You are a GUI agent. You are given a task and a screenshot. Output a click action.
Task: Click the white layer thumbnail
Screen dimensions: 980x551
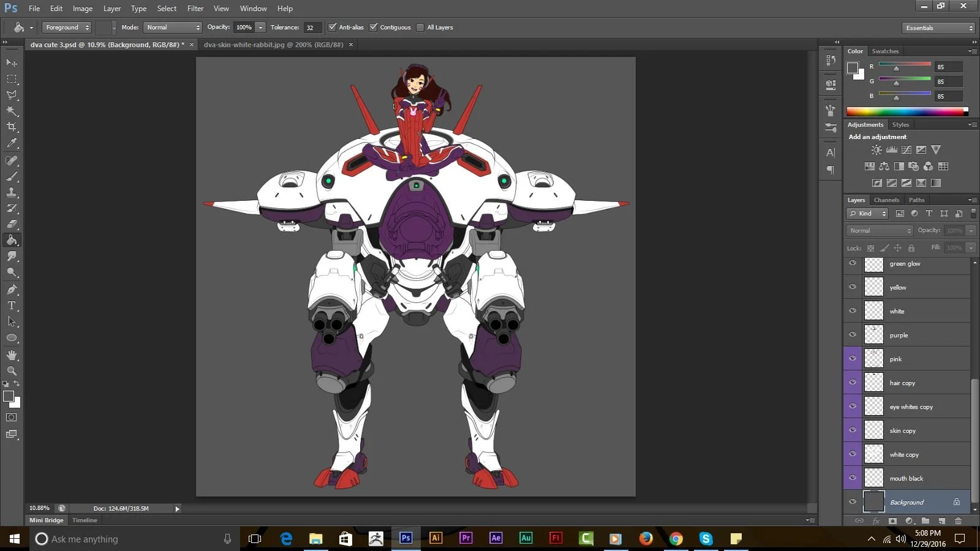click(x=874, y=311)
